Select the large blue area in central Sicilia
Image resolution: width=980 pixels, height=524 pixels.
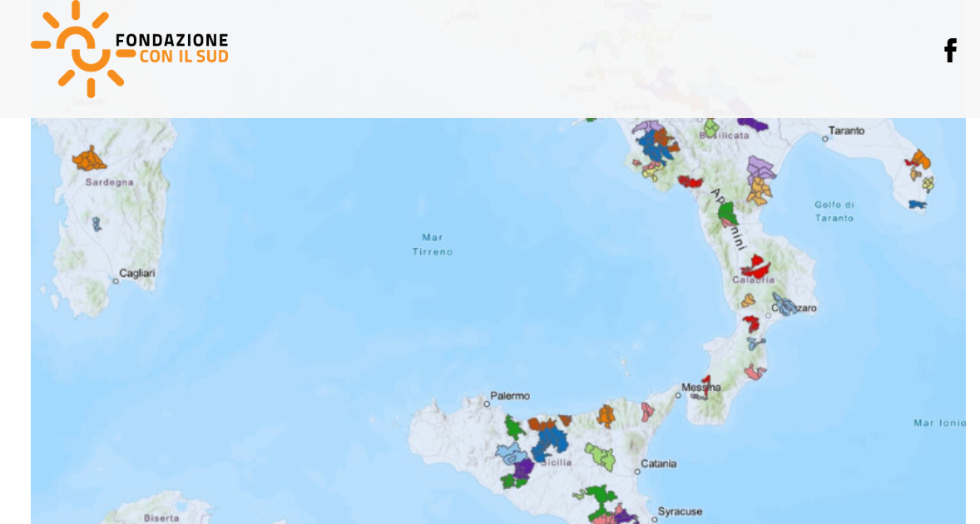point(550,441)
